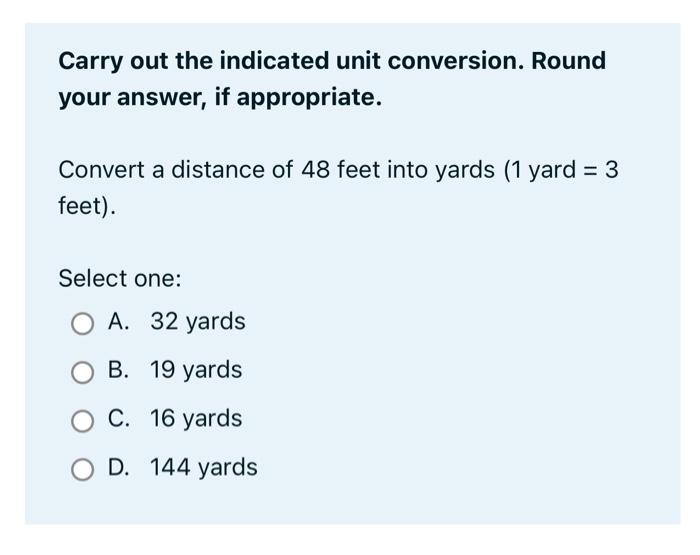
Task: Click the word 'feet).' ending the question
Action: (87, 207)
